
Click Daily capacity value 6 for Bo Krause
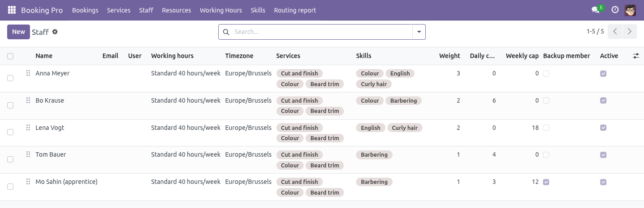(494, 100)
